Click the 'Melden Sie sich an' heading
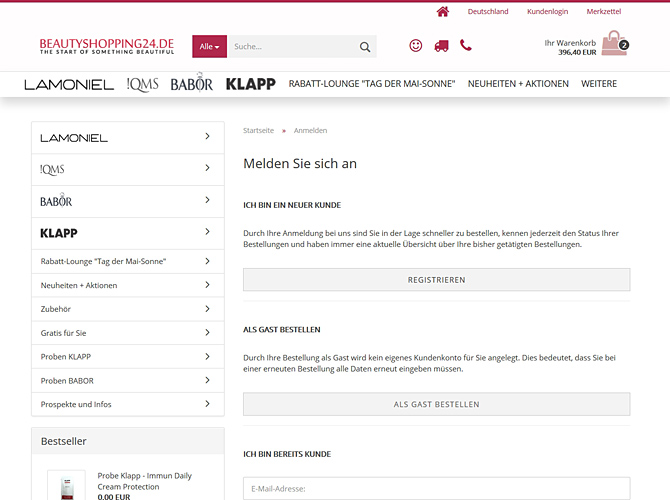The image size is (670, 500). [300, 164]
